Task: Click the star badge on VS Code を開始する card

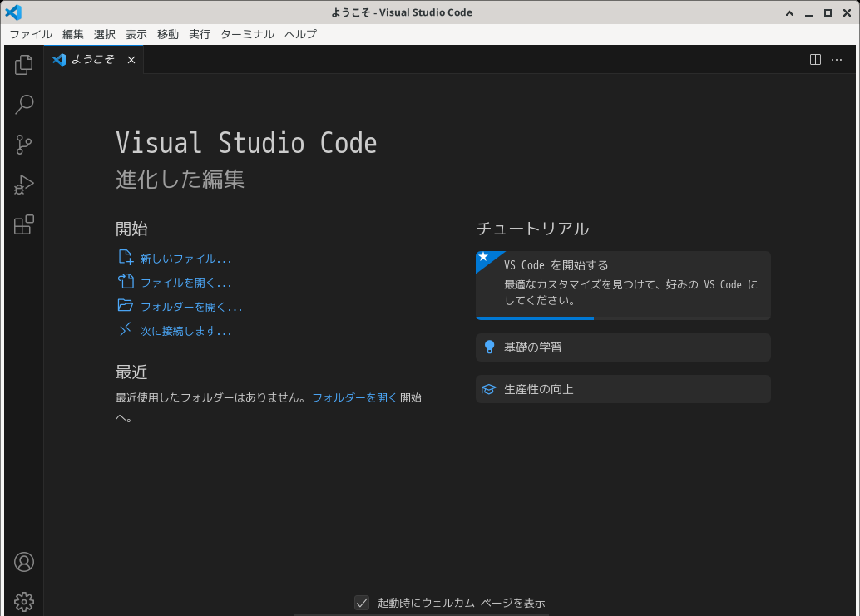Action: 483,257
